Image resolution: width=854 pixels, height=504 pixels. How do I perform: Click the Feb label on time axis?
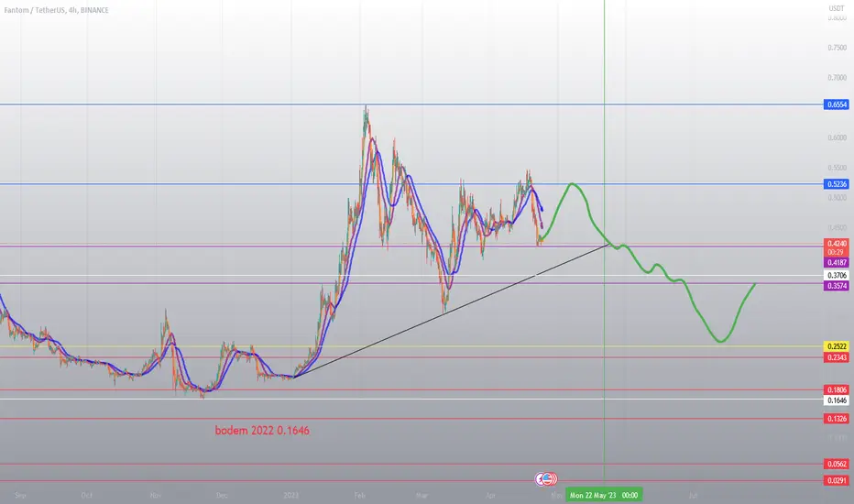(359, 495)
